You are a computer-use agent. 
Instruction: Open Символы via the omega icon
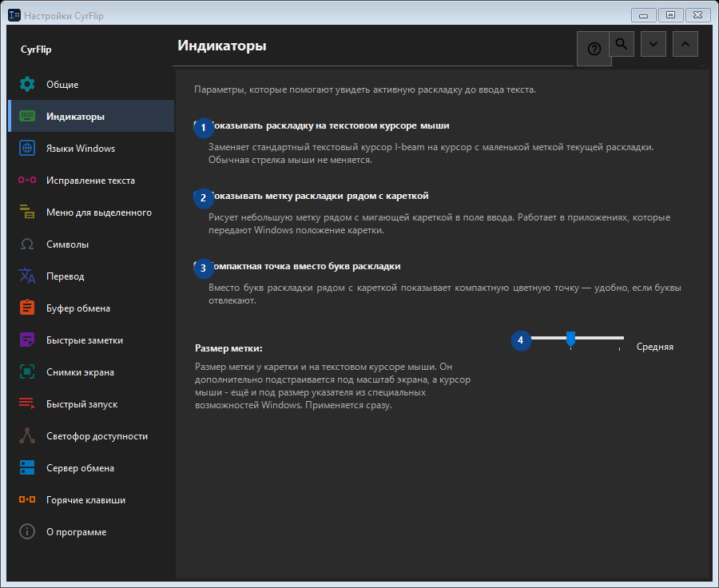point(27,244)
